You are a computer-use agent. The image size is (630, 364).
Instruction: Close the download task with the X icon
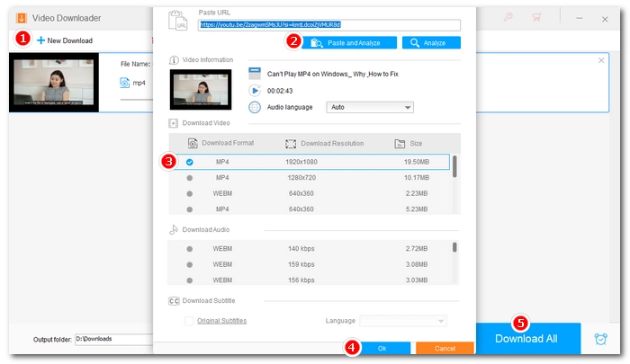tap(601, 60)
